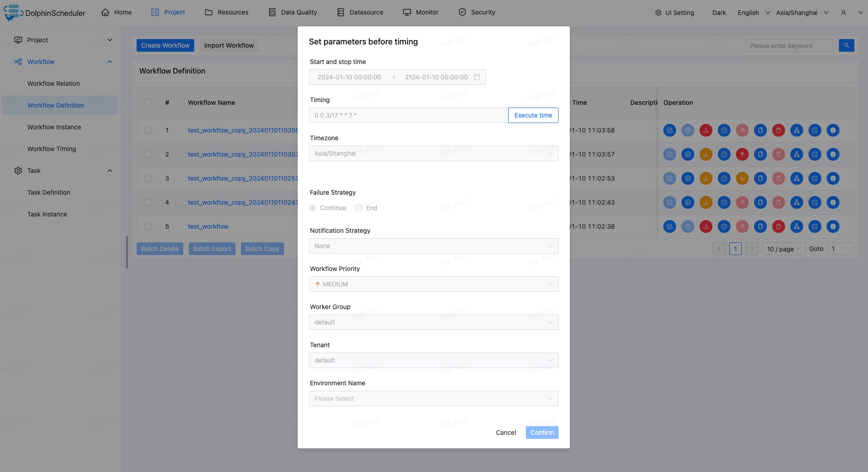Click the Execute time button
The height and width of the screenshot is (472, 868).
pyautogui.click(x=533, y=115)
